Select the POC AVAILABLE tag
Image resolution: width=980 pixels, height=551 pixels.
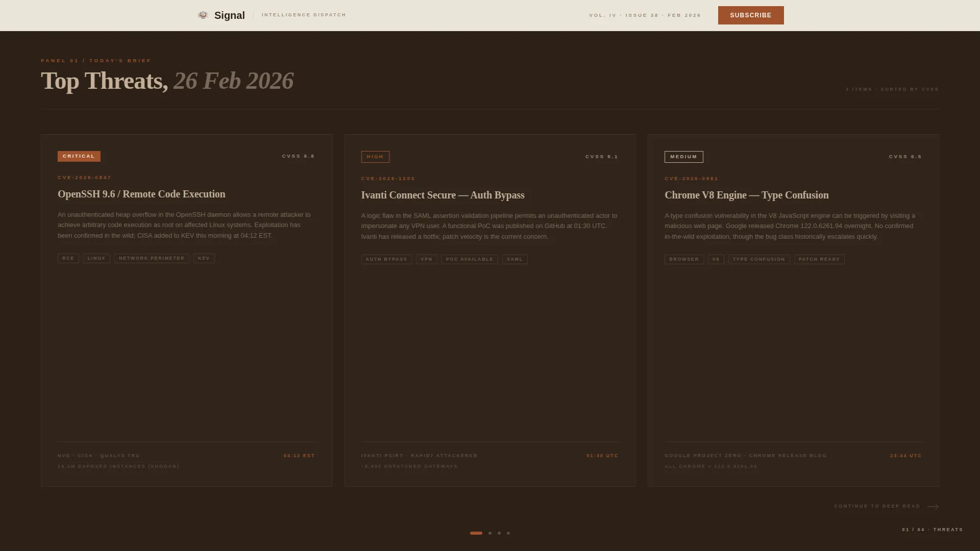tap(470, 260)
